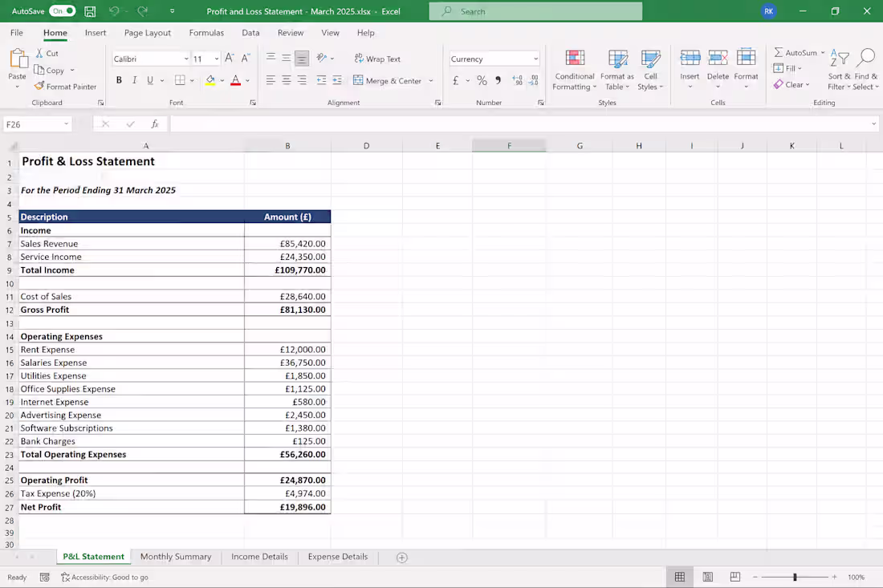Screen dimensions: 883x588
Task: Switch to Page Break Preview view icon
Action: [734, 577]
